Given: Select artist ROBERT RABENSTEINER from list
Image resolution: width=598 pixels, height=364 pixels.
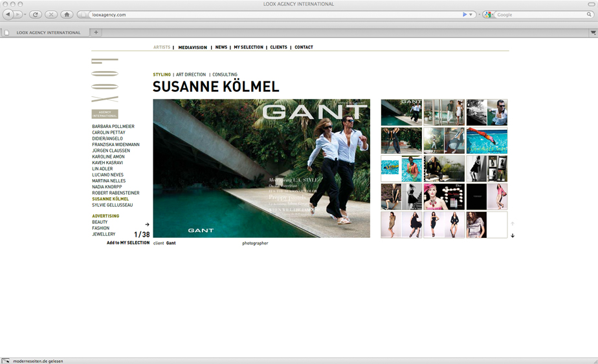Looking at the screenshot, I should click(116, 193).
